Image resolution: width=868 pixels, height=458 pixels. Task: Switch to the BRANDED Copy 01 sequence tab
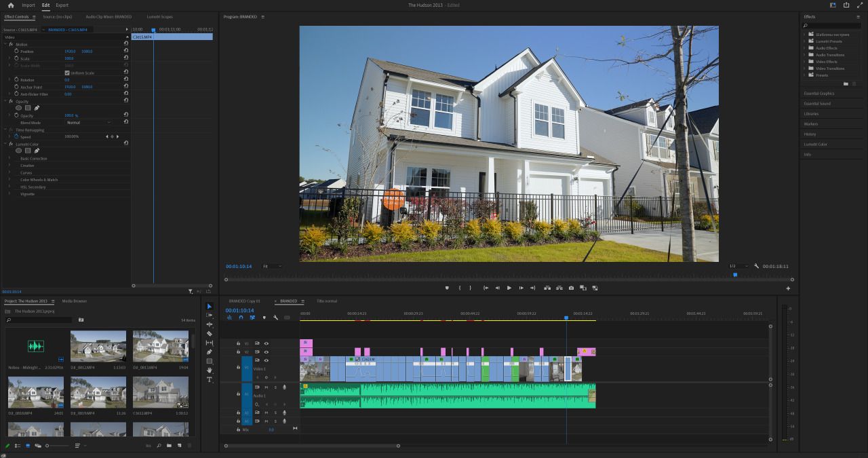[x=246, y=301]
